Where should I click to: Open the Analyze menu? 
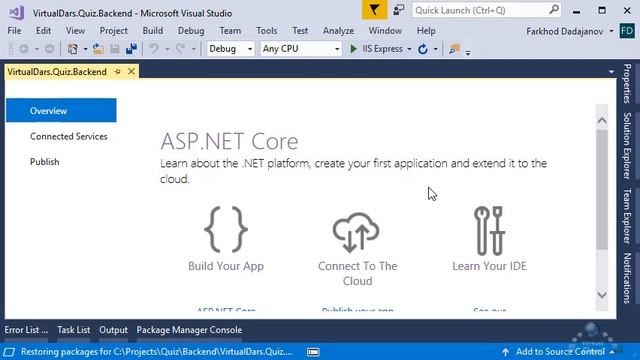338,31
